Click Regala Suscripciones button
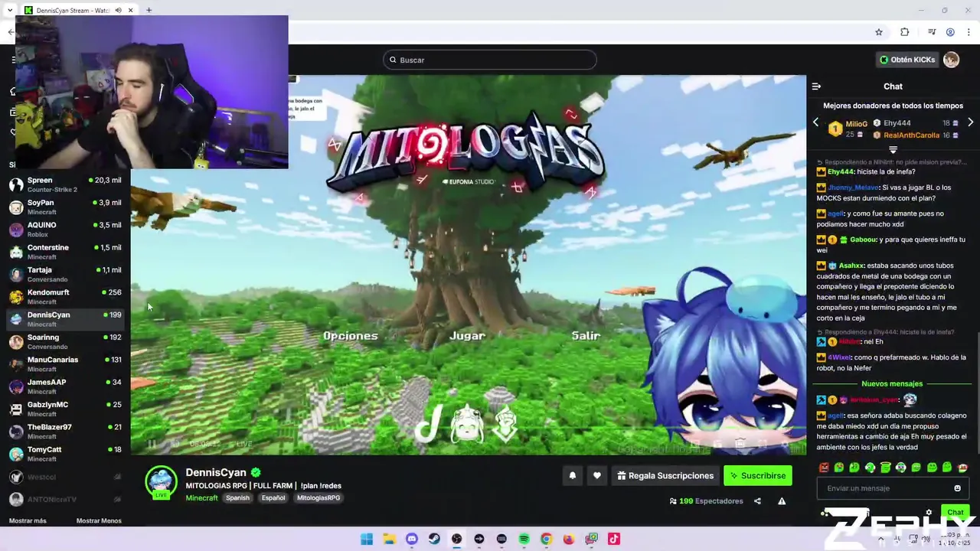This screenshot has height=551, width=980. (x=665, y=475)
